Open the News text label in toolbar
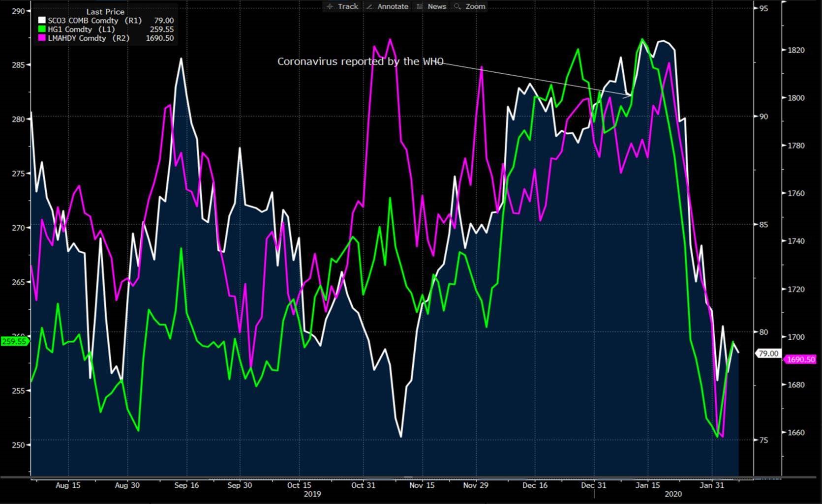The height and width of the screenshot is (504, 822). (436, 6)
